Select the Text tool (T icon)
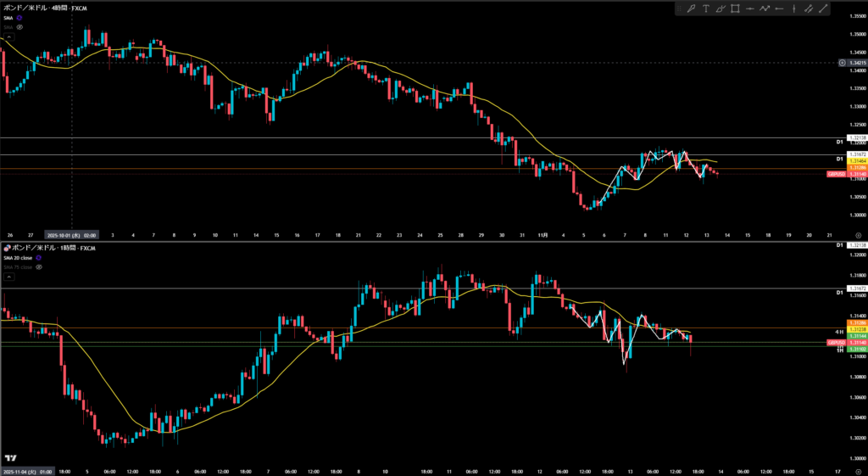The width and height of the screenshot is (868, 476). pyautogui.click(x=705, y=8)
